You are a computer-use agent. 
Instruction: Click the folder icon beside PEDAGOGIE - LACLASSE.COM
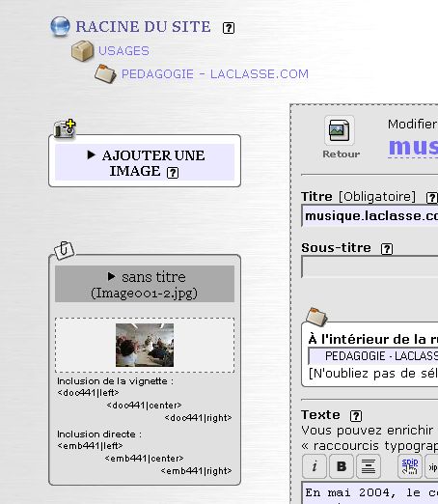(105, 73)
